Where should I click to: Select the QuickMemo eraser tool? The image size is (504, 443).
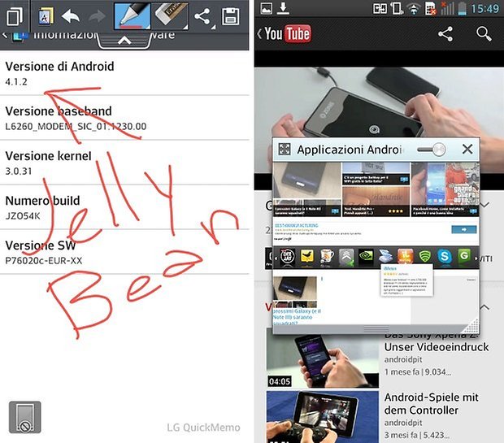point(171,15)
